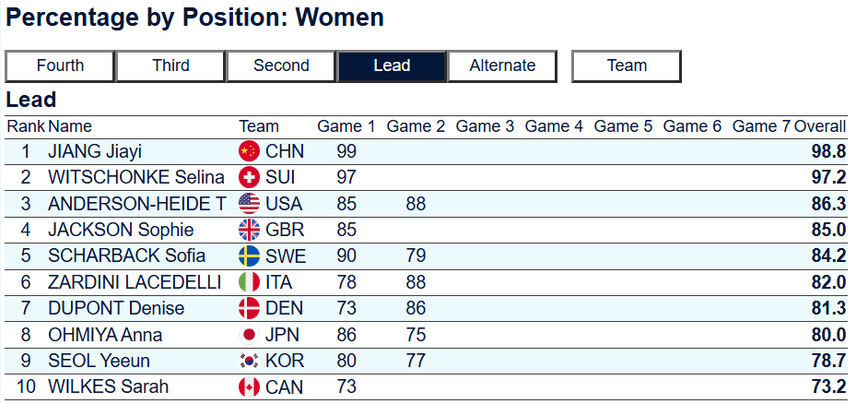
Task: Select the active Lead tab
Action: click(392, 65)
